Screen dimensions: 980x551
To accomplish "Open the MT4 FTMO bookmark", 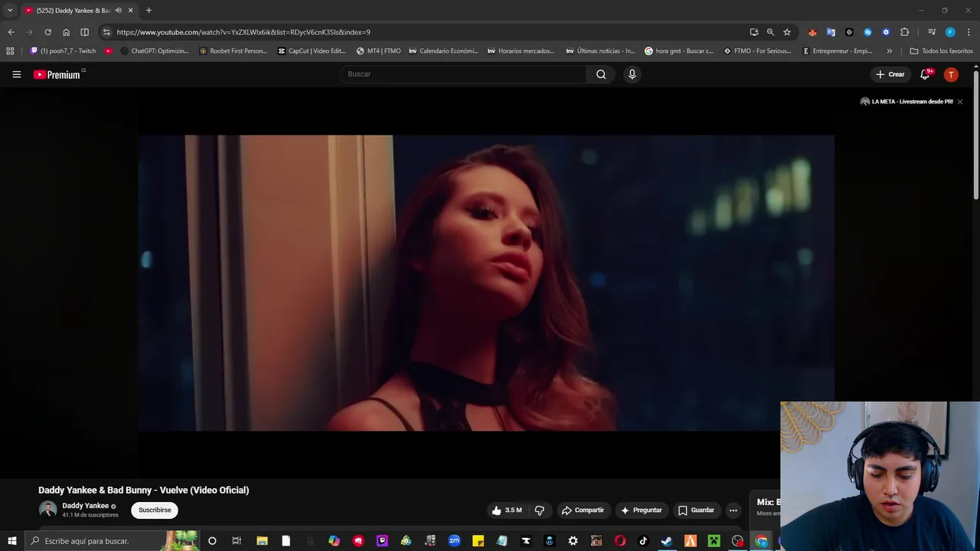I will [378, 51].
